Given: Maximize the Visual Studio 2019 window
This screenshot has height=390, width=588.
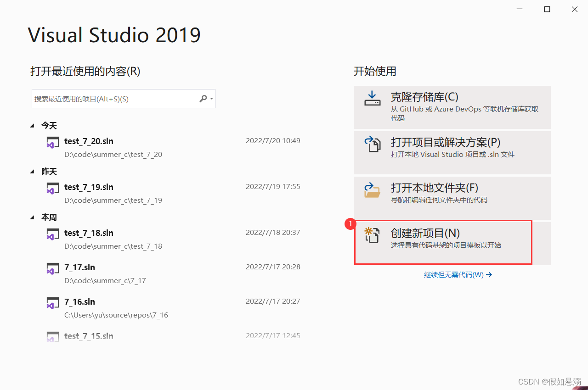Looking at the screenshot, I should 547,9.
